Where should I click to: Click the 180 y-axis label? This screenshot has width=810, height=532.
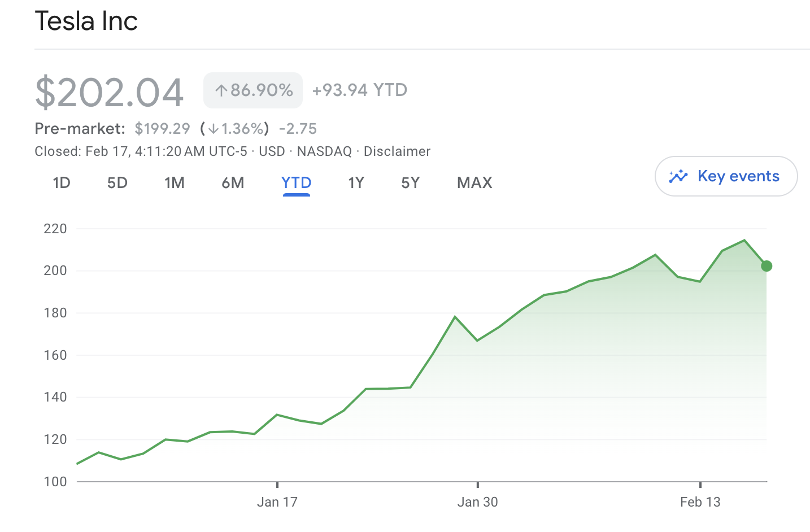pyautogui.click(x=55, y=313)
